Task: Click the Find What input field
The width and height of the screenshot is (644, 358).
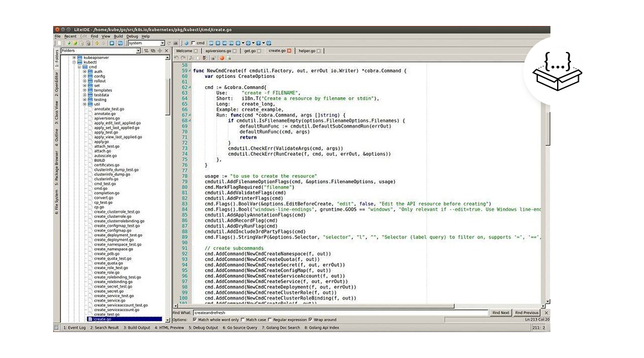Action: coord(338,313)
